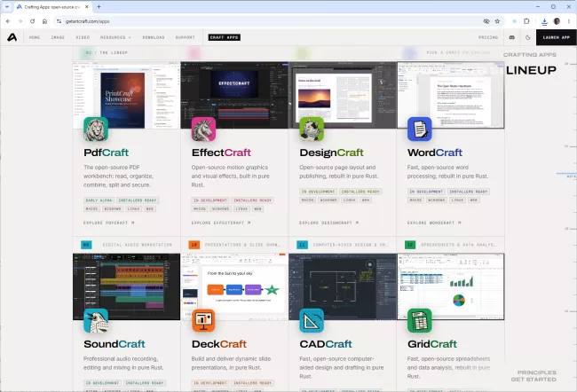Open the EffectCraft screenshot thumbnail
The height and width of the screenshot is (392, 577).
coord(234,95)
